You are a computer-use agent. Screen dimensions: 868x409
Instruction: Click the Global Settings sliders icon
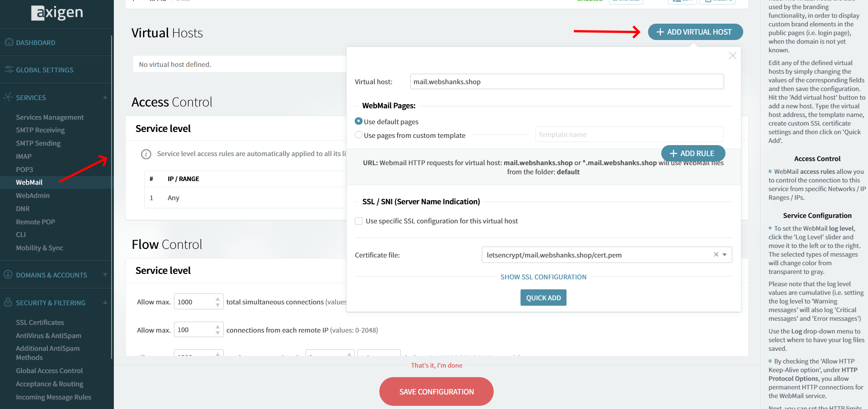coord(9,70)
